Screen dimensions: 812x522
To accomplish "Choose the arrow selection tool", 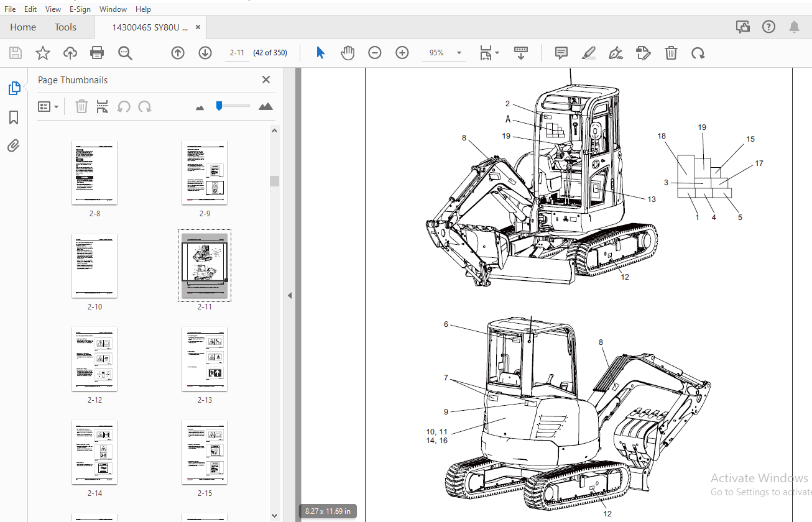I will coord(320,53).
